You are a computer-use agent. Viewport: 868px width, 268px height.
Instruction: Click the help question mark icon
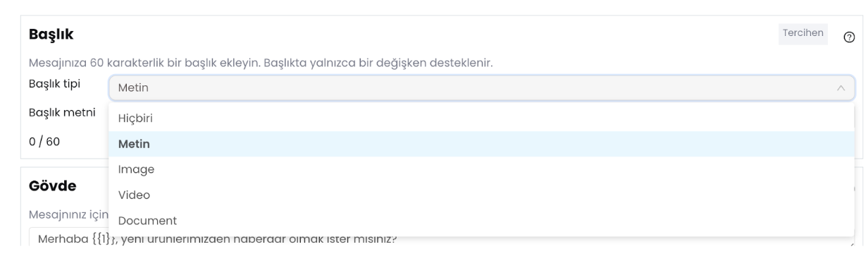click(x=848, y=37)
